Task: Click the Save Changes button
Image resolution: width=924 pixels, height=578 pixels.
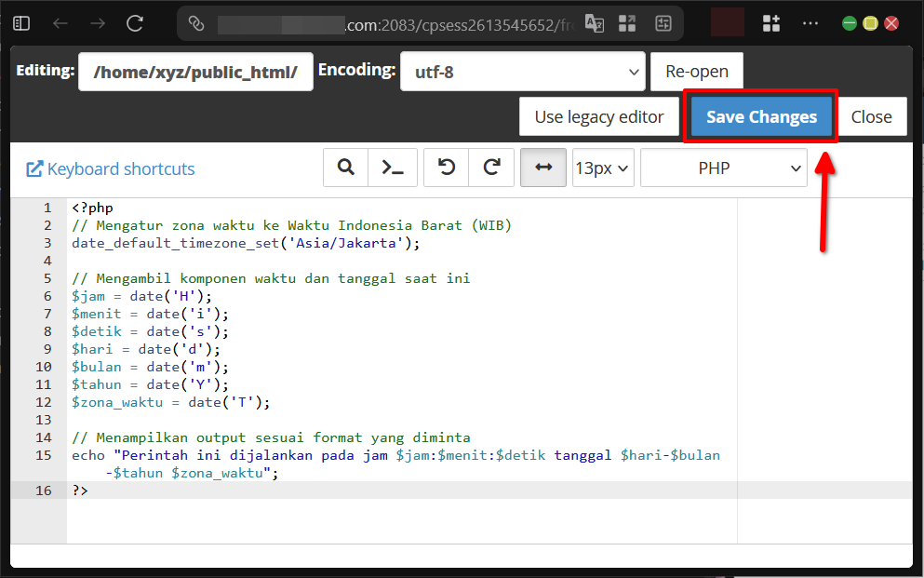Action: point(761,116)
